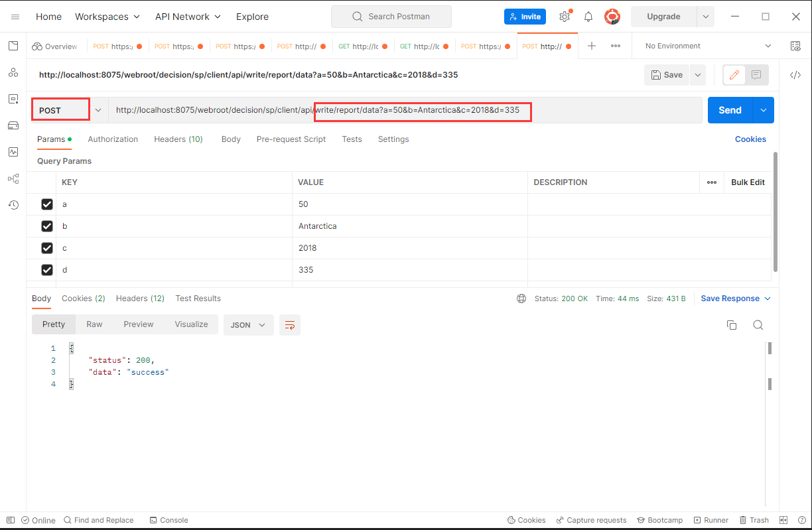Screen dimensions: 812x530
Task: Enable the query parameter d checkbox
Action: pos(46,270)
